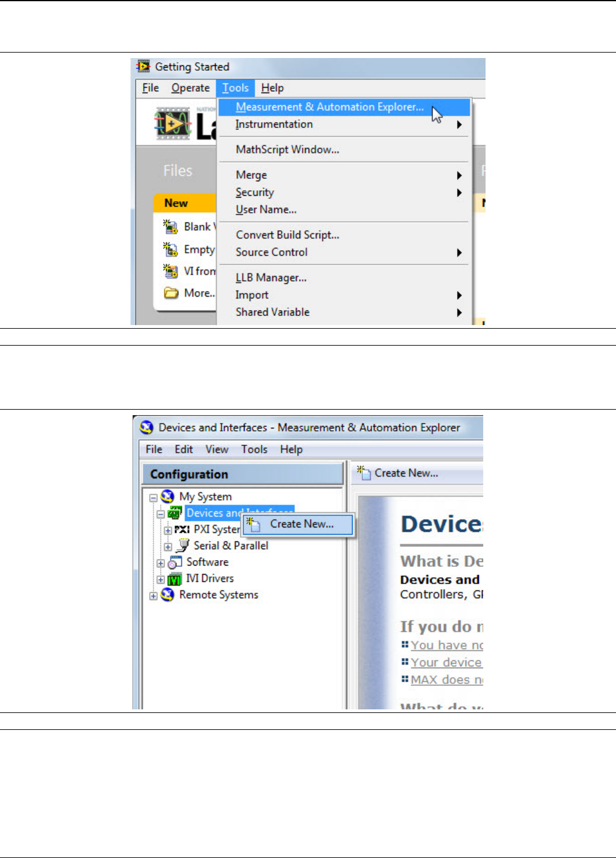Image resolution: width=616 pixels, height=858 pixels.
Task: Click the PXI System icon
Action: click(182, 529)
